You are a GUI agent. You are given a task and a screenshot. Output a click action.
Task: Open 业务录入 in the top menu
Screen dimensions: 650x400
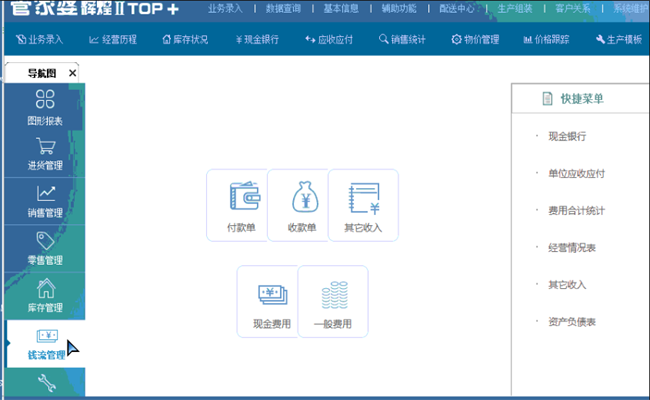(225, 9)
